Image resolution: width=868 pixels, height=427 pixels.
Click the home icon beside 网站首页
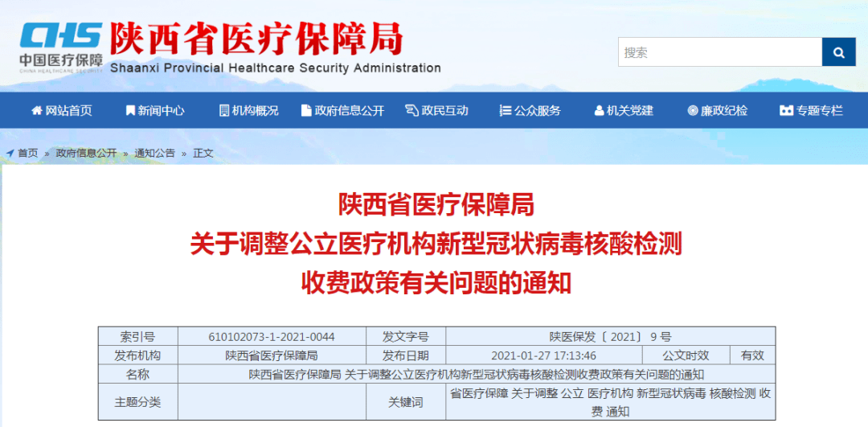coord(37,111)
